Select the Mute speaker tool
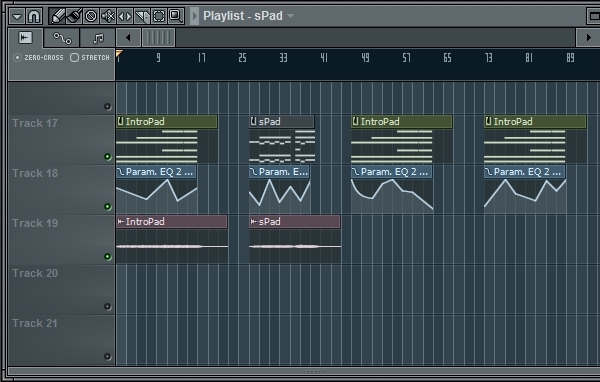This screenshot has height=382, width=600. click(x=108, y=16)
